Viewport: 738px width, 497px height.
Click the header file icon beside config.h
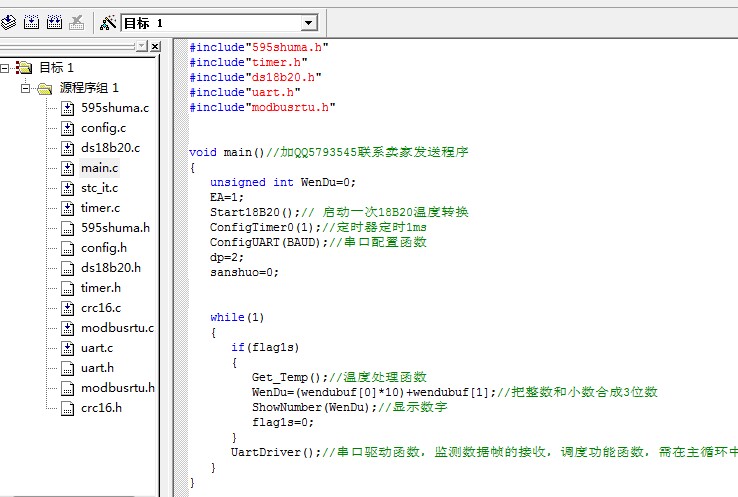tap(67, 248)
